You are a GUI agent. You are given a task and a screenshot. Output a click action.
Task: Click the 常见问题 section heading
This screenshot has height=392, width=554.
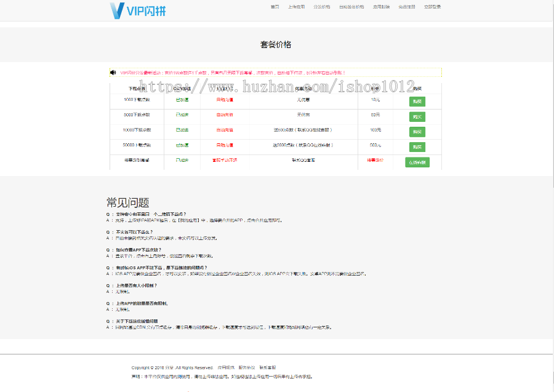[128, 202]
